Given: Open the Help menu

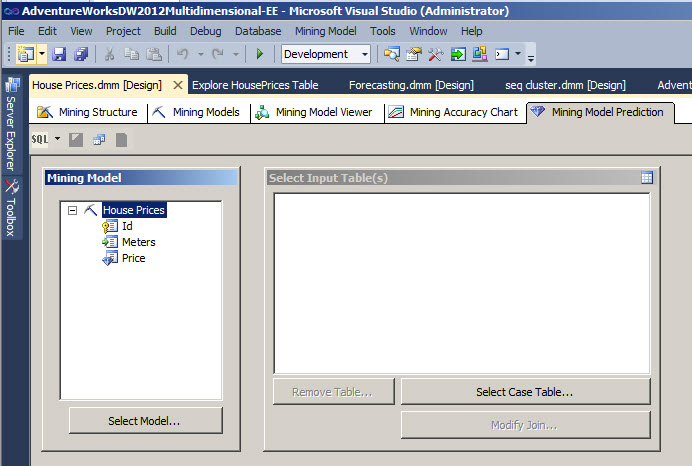Looking at the screenshot, I should click(x=472, y=31).
